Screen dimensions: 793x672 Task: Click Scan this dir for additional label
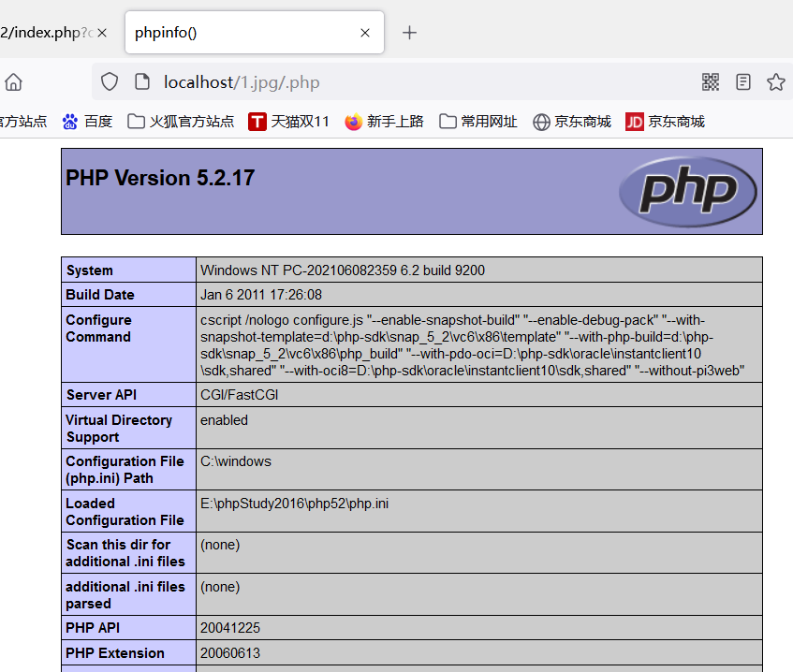[x=125, y=552]
